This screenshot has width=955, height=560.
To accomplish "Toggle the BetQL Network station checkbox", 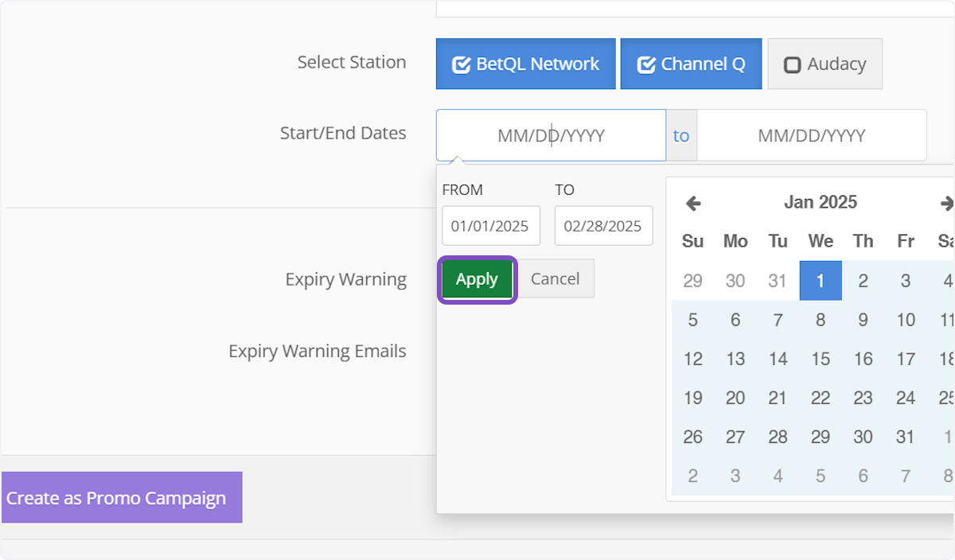I will tap(525, 64).
